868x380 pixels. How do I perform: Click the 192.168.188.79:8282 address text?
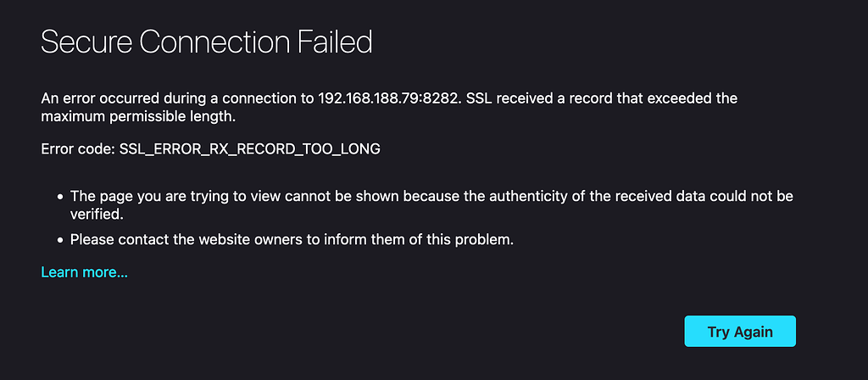(388, 99)
